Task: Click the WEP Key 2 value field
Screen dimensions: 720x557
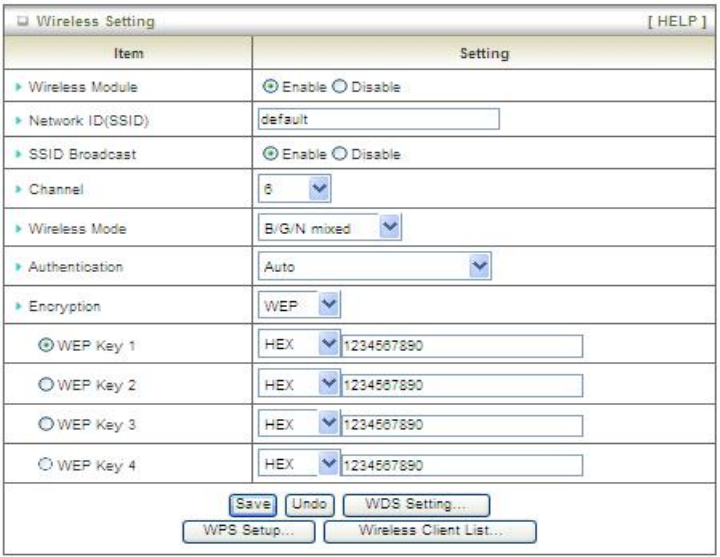Action: click(461, 385)
